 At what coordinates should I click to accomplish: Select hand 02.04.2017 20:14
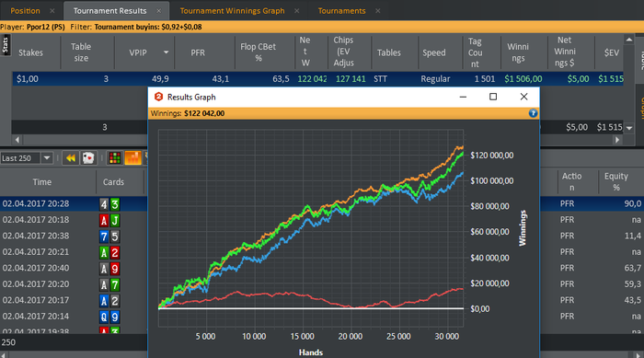pyautogui.click(x=36, y=317)
